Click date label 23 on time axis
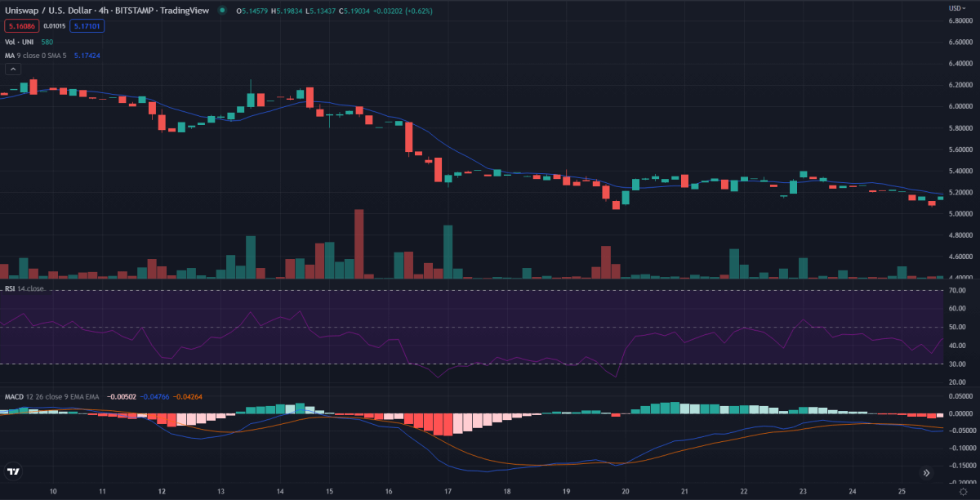The image size is (980, 500). (x=803, y=492)
